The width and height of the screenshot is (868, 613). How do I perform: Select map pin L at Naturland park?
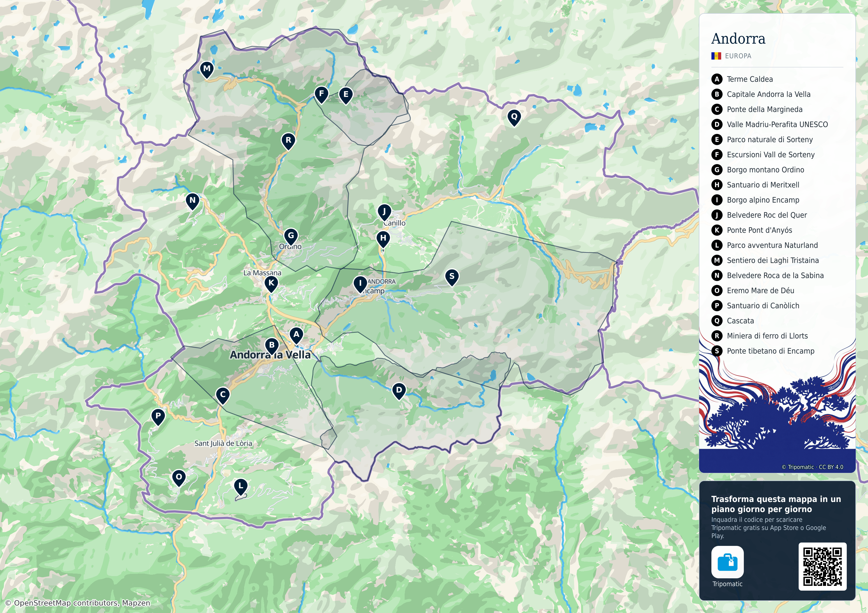coord(241,487)
